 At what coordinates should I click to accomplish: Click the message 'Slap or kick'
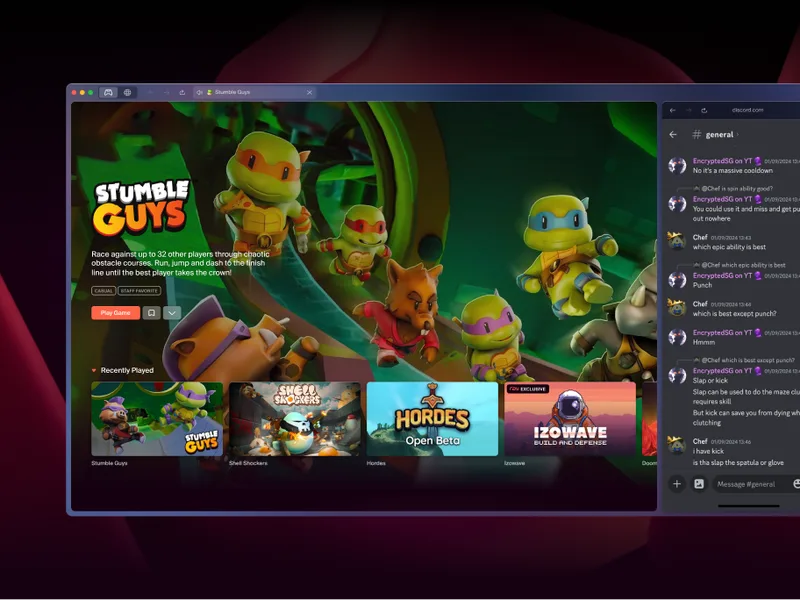pos(710,381)
